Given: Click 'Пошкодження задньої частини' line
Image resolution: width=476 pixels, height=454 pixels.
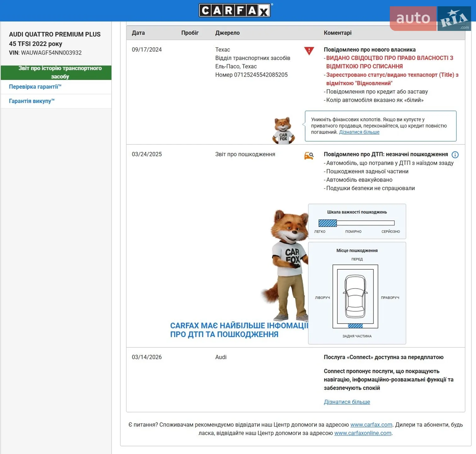Looking at the screenshot, I should 367,172.
